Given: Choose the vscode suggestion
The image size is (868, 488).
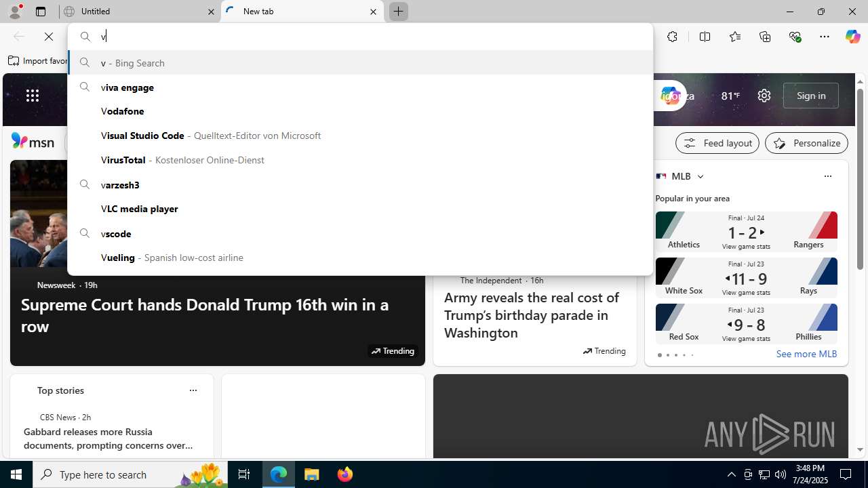Looking at the screenshot, I should click(x=360, y=233).
